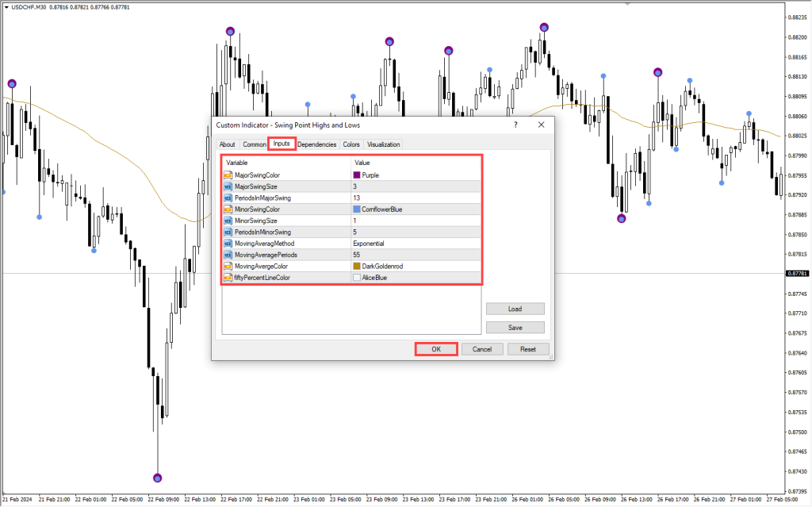Open the Visualization tab
Viewport: 812px width, 507px height.
[x=383, y=144]
